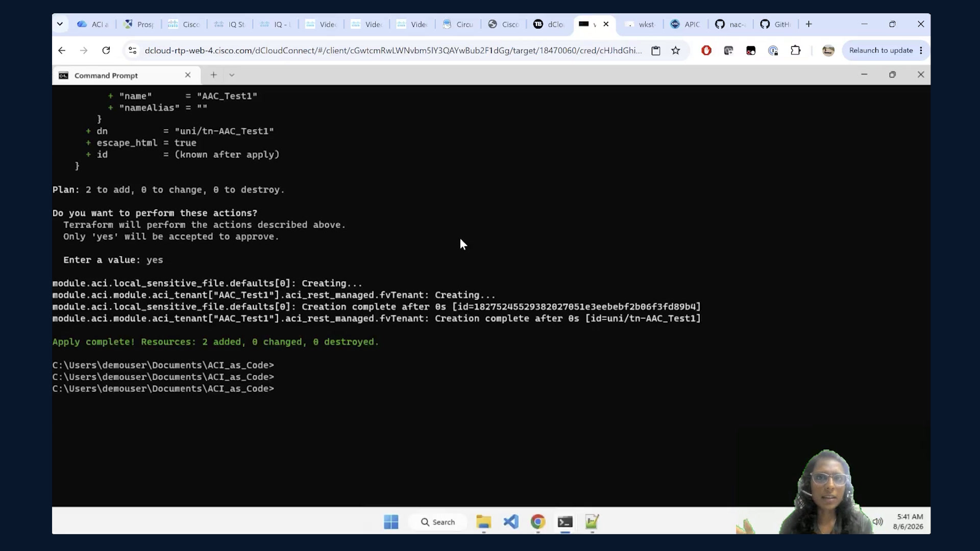980x551 pixels.
Task: Click the volume speaker icon
Action: 878,521
